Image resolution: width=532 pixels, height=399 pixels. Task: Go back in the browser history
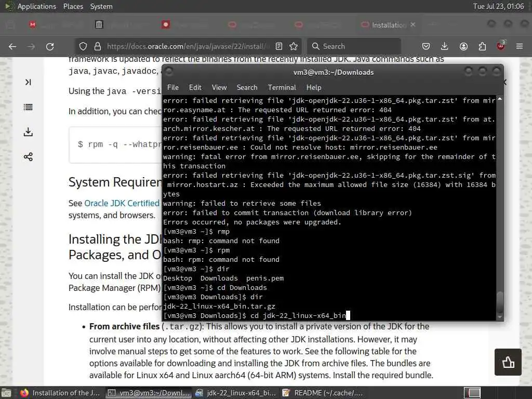(x=12, y=46)
